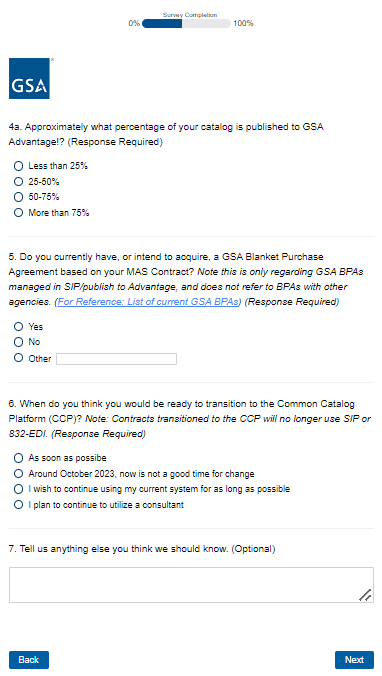The width and height of the screenshot is (382, 676).
Task: Click the 100% progress label
Action: click(243, 24)
